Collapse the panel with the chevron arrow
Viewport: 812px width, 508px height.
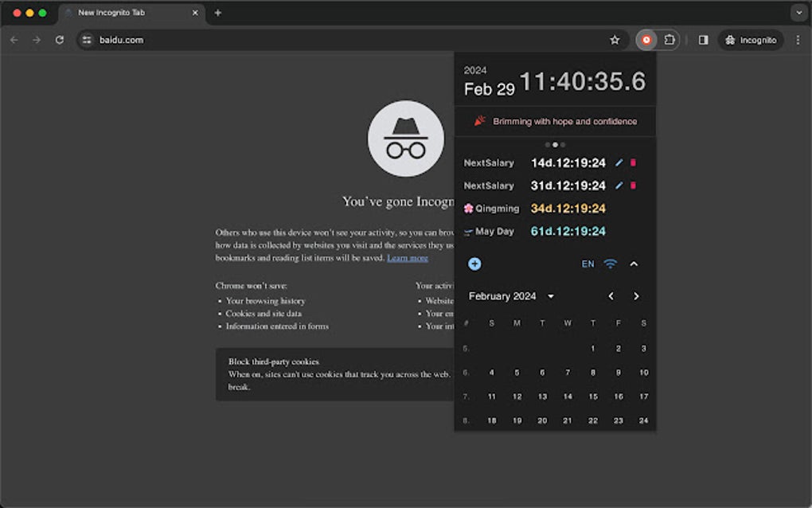pos(634,264)
